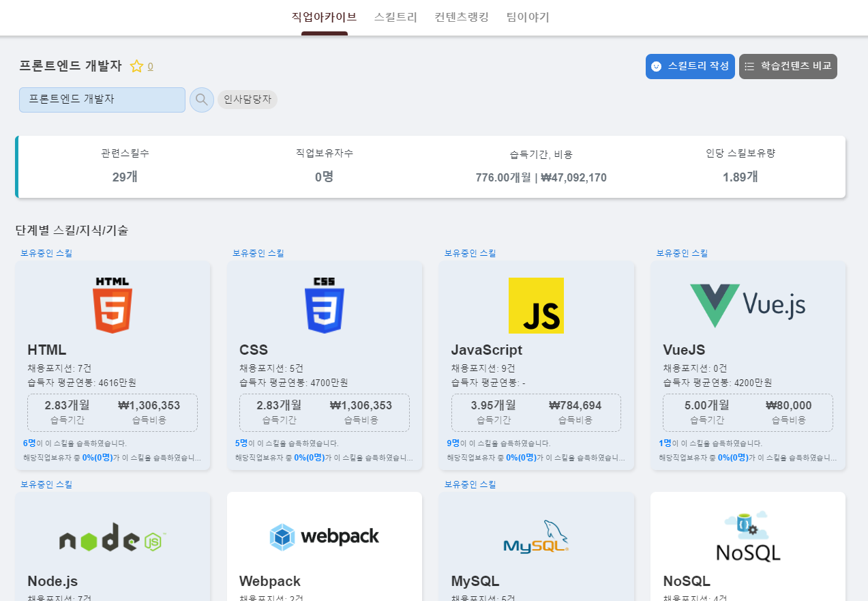
Task: Select the 인사담당자 tag chip
Action: pyautogui.click(x=248, y=100)
